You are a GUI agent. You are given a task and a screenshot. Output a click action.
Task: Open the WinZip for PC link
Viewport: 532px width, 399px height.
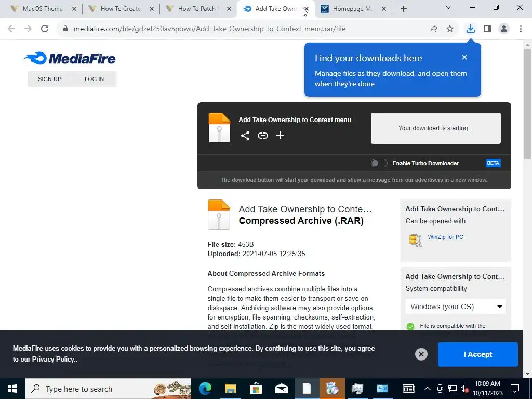(445, 237)
